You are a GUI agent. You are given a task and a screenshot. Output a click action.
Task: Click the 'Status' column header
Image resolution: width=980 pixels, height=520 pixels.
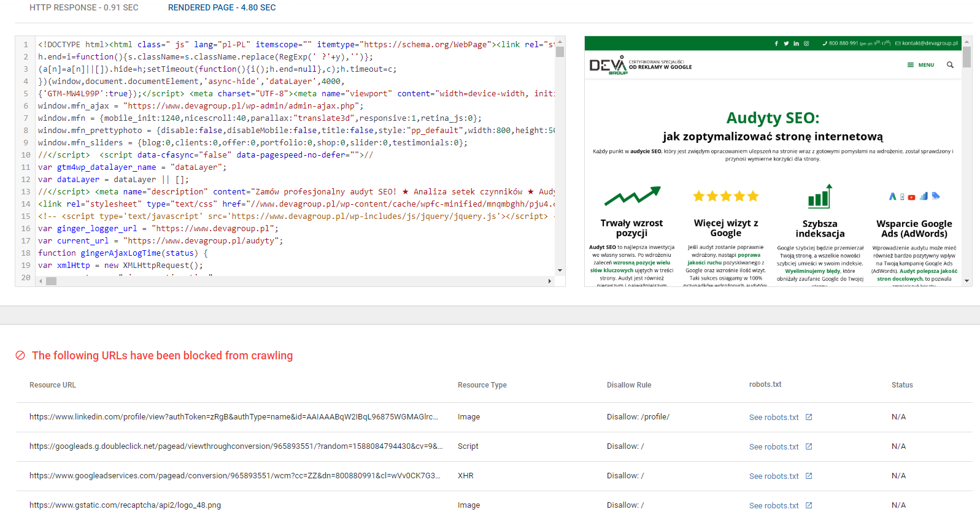(902, 385)
